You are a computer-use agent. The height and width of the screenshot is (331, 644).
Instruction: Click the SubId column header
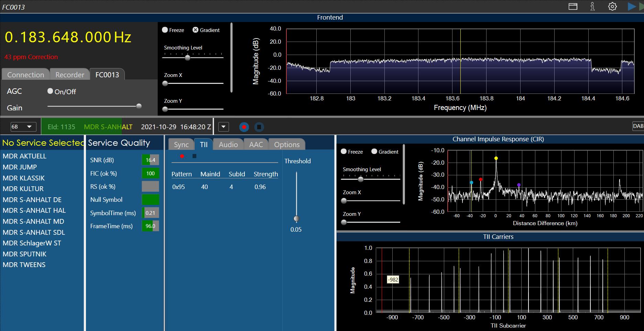(x=237, y=174)
